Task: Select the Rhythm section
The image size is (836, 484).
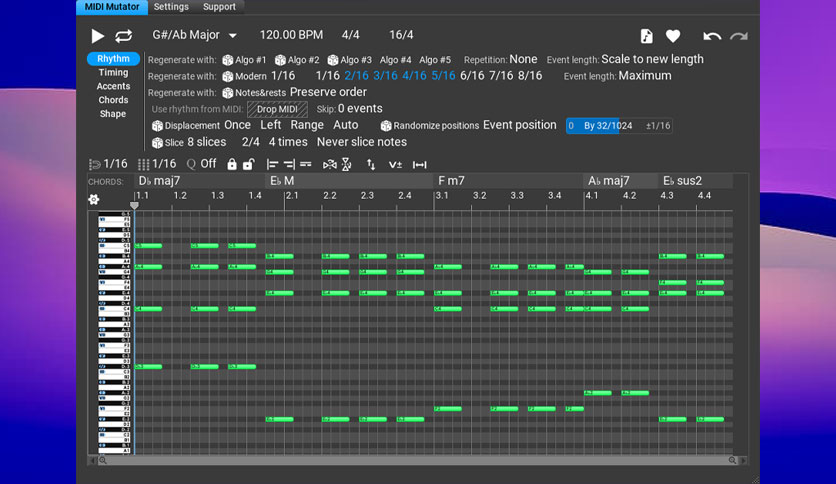Action: pyautogui.click(x=113, y=59)
